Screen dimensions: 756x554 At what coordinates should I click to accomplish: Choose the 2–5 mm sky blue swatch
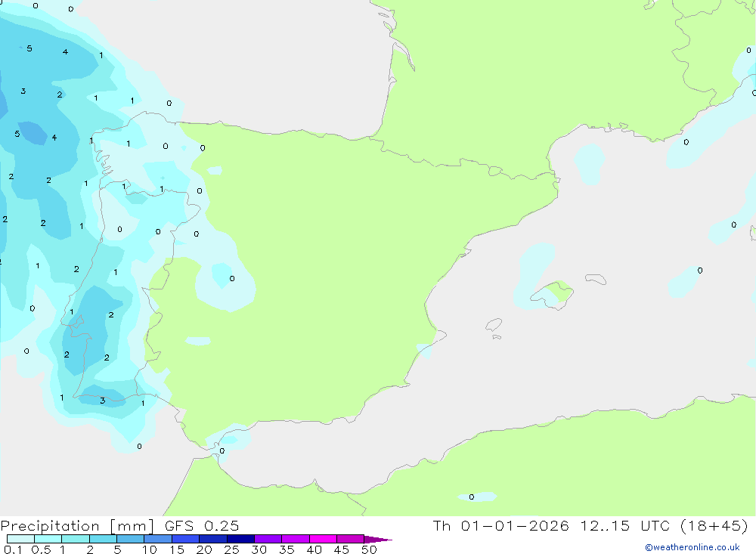pos(103,539)
